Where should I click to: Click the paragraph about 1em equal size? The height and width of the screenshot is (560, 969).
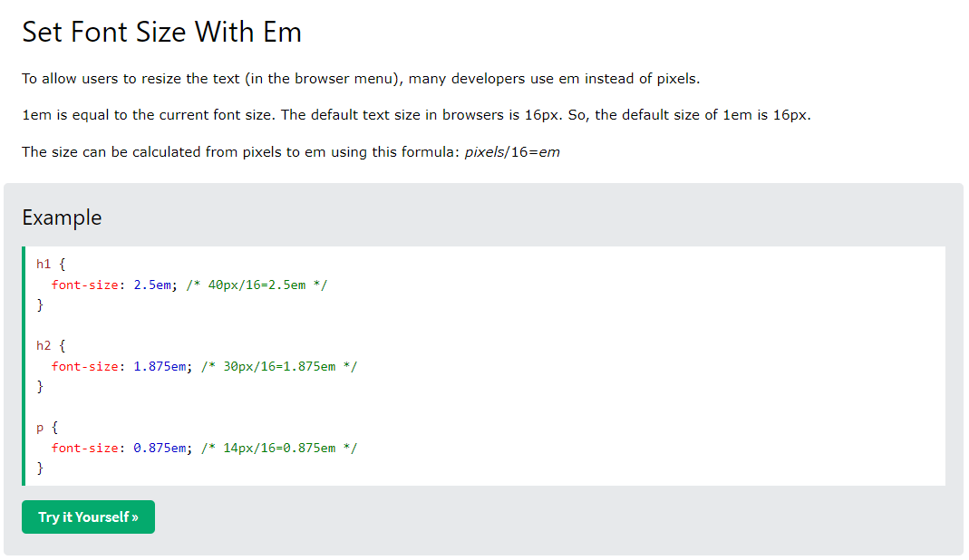click(x=416, y=115)
